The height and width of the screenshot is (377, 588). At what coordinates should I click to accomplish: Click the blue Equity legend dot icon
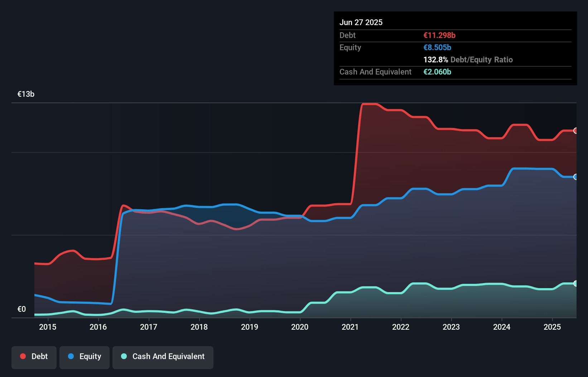71,356
